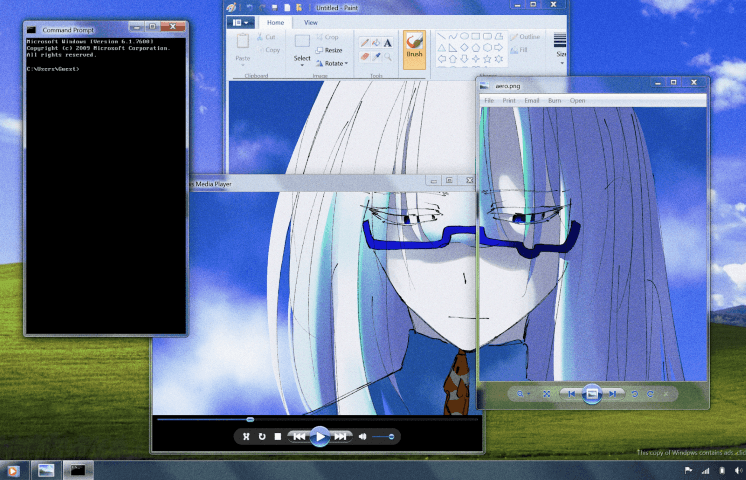746x480 pixels.
Task: Select the Pencil tool in Paint
Action: click(x=364, y=43)
